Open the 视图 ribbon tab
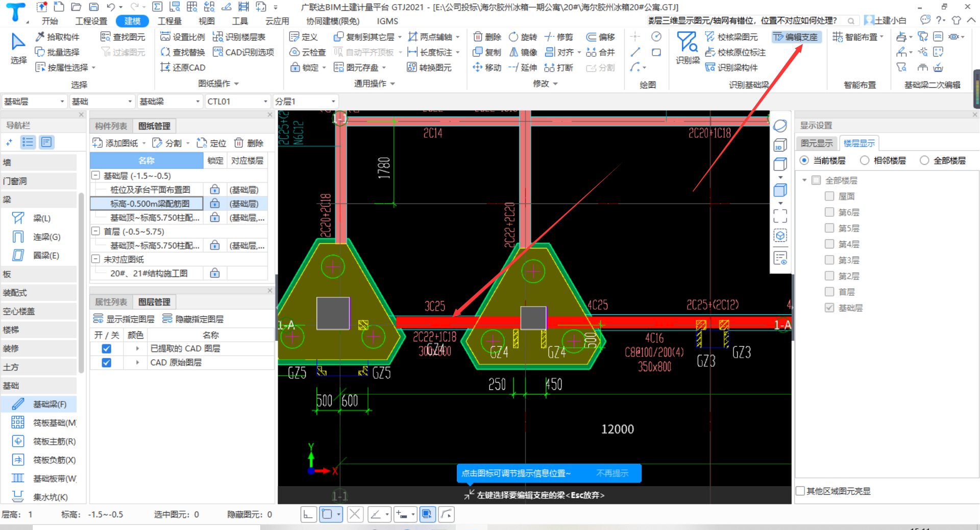This screenshot has height=530, width=980. click(206, 21)
